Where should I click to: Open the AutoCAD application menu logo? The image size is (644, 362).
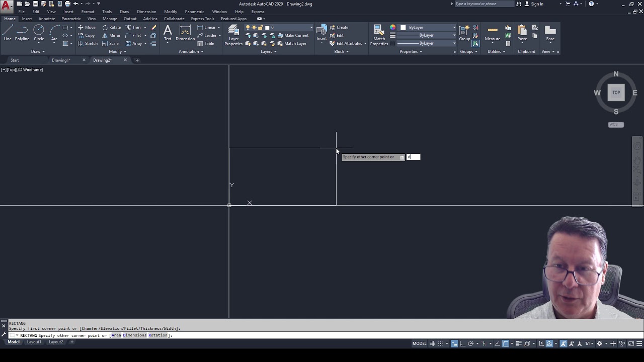click(x=7, y=7)
